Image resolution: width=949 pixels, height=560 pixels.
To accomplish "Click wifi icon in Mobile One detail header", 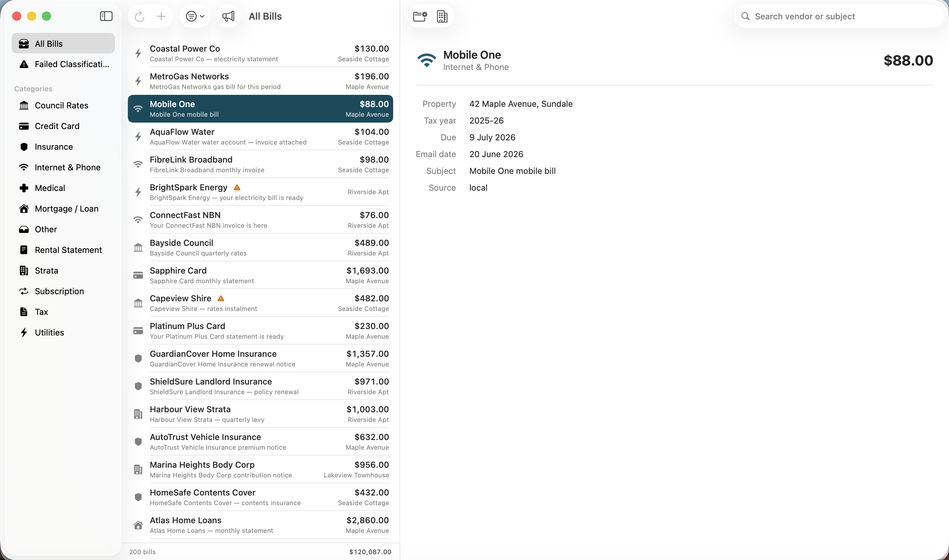I will (x=426, y=60).
